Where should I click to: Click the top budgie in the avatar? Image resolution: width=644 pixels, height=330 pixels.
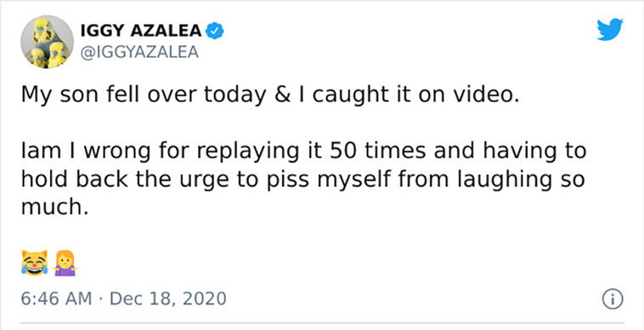pos(45,31)
